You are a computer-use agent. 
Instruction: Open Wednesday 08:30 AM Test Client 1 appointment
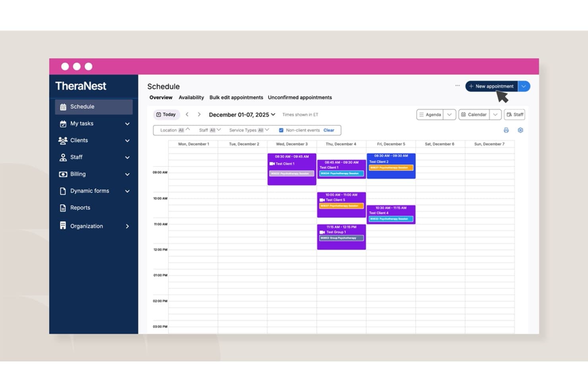292,169
